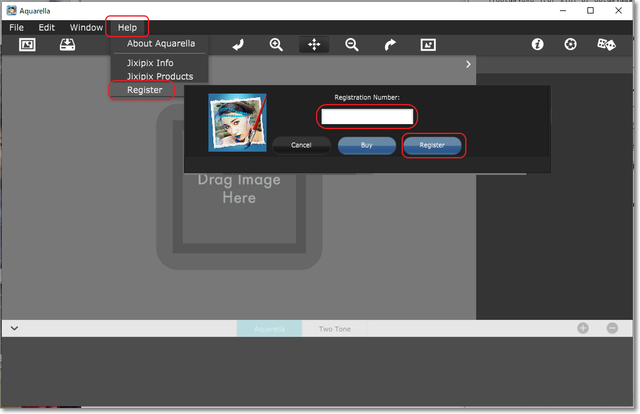Image resolution: width=640 pixels, height=414 pixels.
Task: Click the zoom in magnifier icon
Action: coord(276,45)
